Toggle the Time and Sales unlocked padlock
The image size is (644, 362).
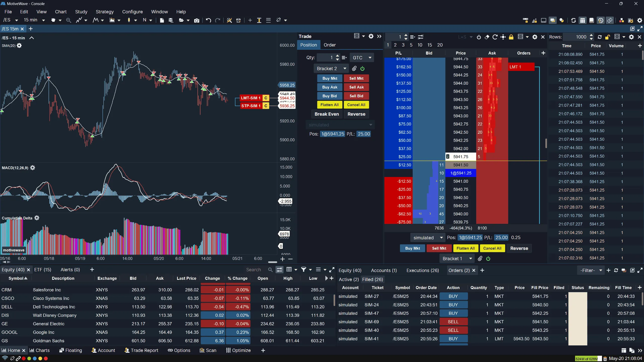tap(608, 37)
